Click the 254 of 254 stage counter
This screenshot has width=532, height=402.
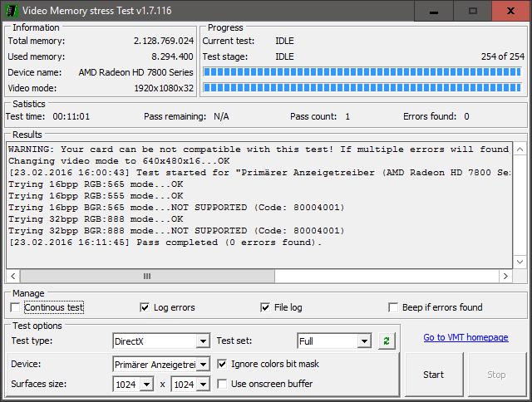tap(503, 56)
